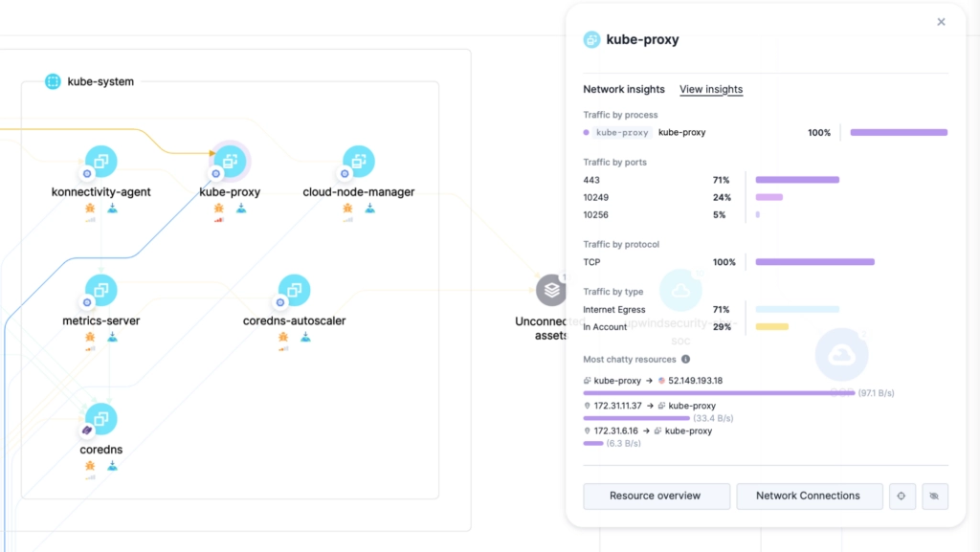Viewport: 980px width, 552px height.
Task: Toggle hide resource eye-slash button
Action: (934, 496)
